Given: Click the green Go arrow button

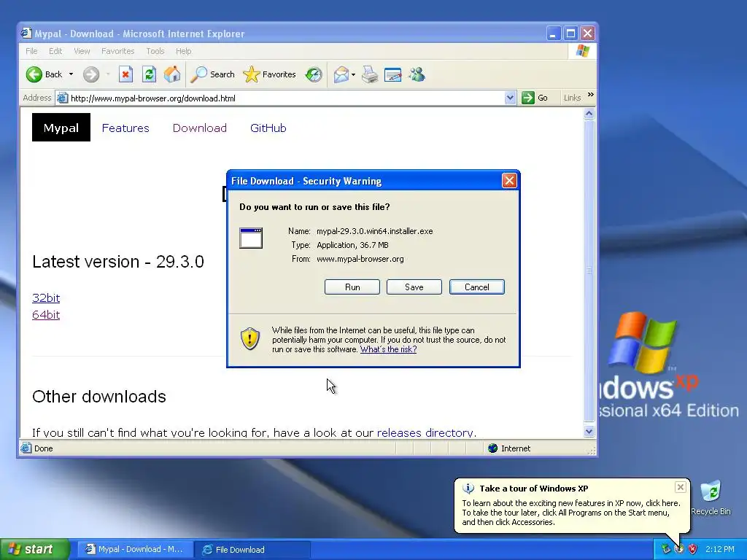Looking at the screenshot, I should click(x=528, y=98).
